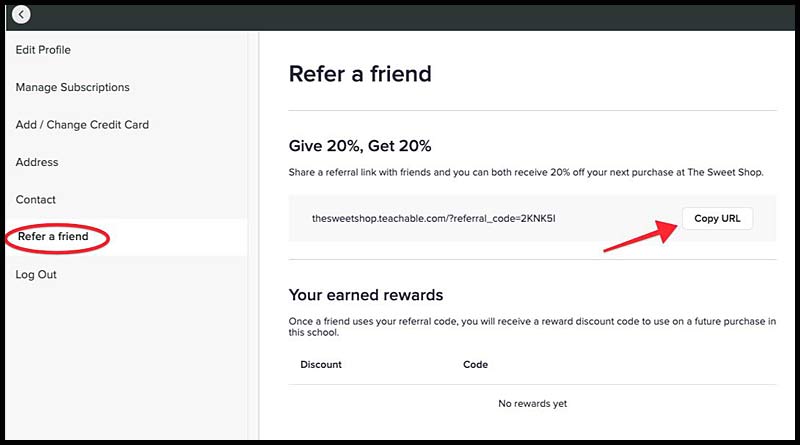Go to Address settings

click(37, 162)
